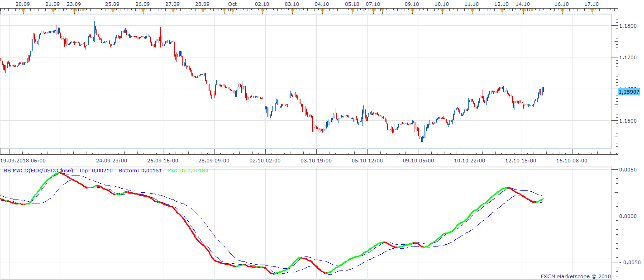This screenshot has width=644, height=280.
Task: Click the 10.10 22:00 time label
Action: click(470, 161)
